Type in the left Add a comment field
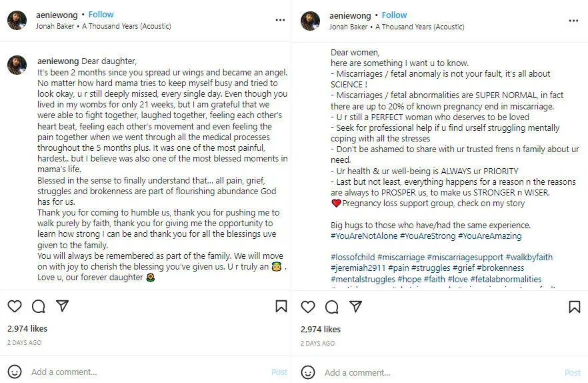The height and width of the screenshot is (383, 588). (x=133, y=372)
